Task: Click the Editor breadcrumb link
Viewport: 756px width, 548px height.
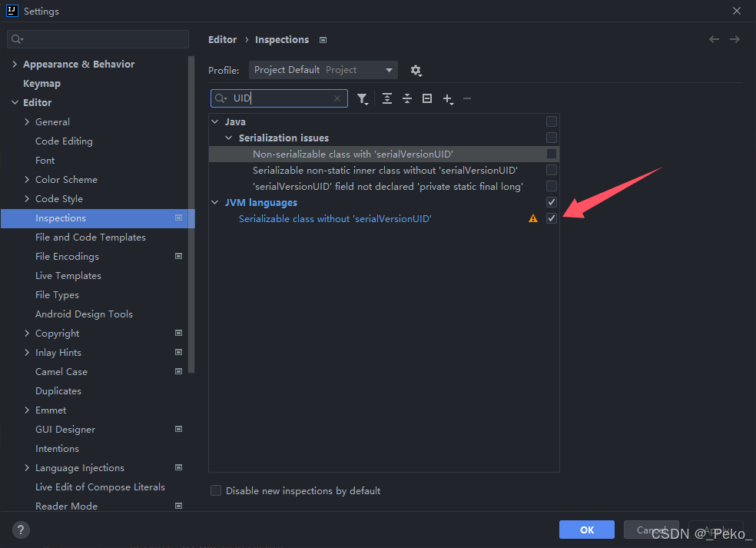Action: (223, 39)
